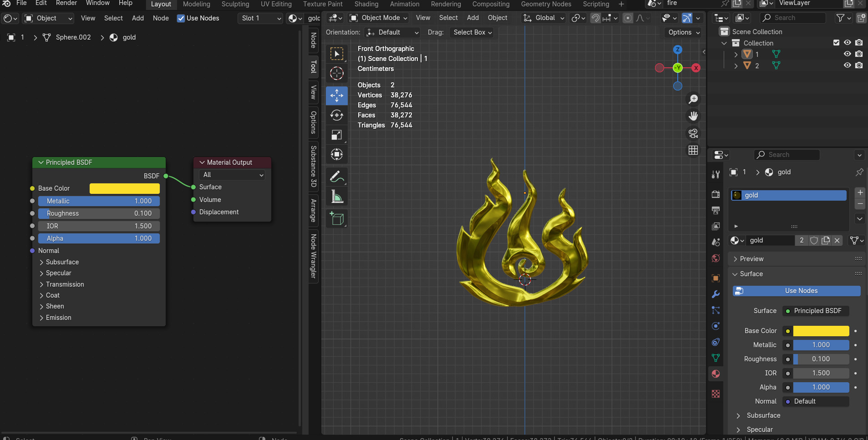Activate the 3D Cursor tool

[337, 73]
